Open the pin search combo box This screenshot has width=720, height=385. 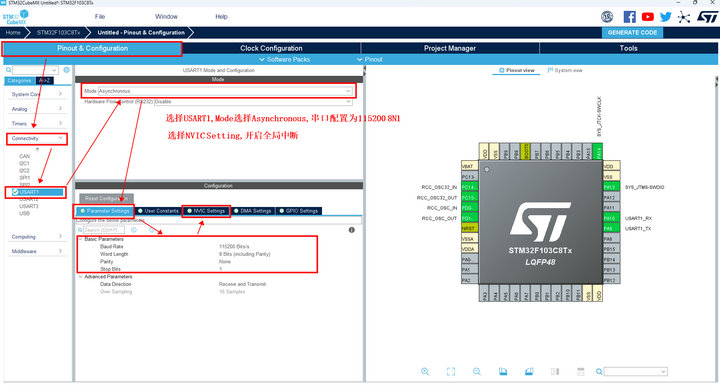[636, 371]
